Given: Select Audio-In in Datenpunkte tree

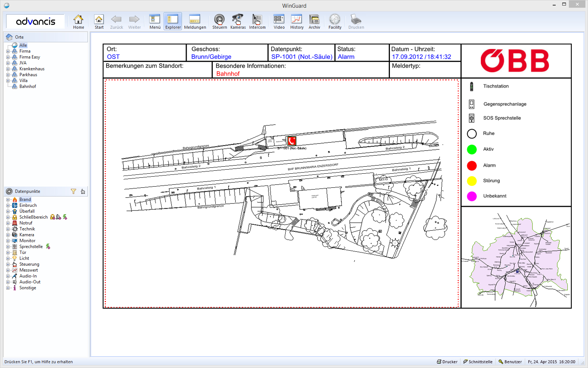Looking at the screenshot, I should [x=28, y=276].
